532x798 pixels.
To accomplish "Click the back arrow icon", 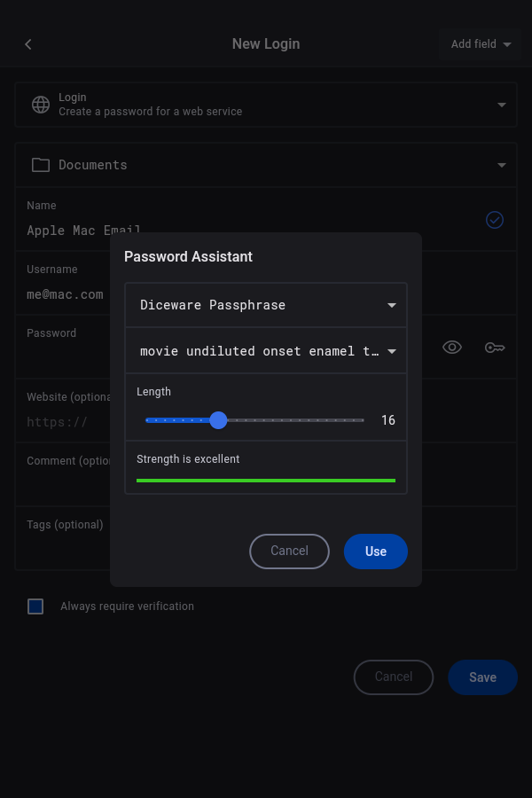I will [x=28, y=44].
